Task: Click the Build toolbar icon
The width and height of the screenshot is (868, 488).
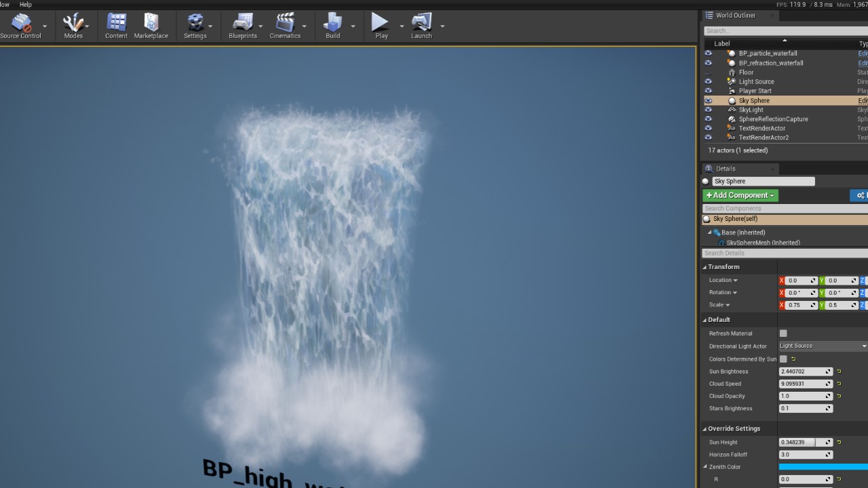Action: 333,26
